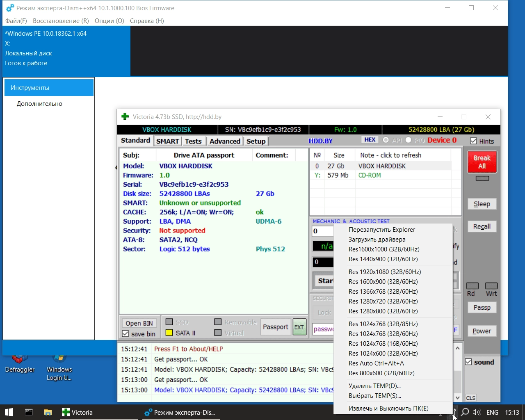
Task: Open the Setup tab
Action: [256, 141]
